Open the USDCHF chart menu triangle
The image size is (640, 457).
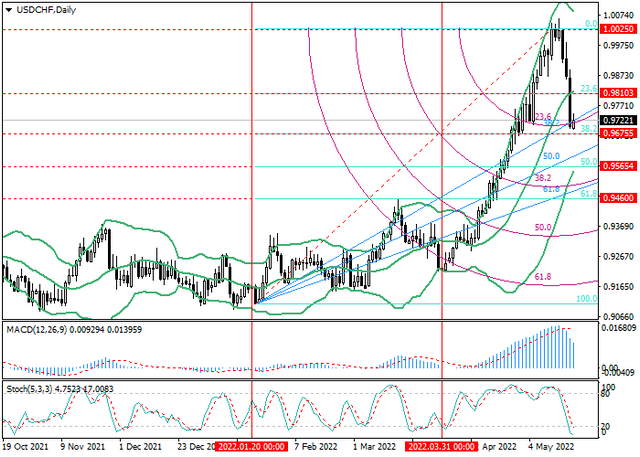tap(9, 10)
